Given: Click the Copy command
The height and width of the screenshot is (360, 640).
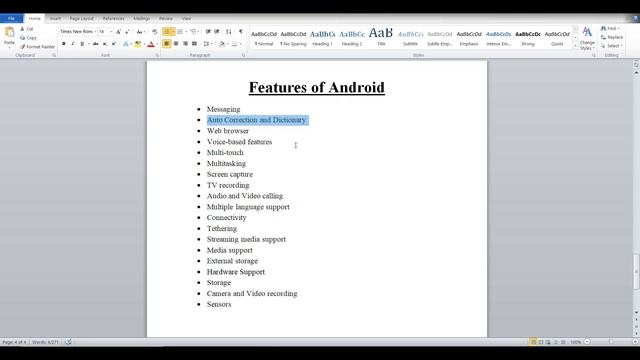Looking at the screenshot, I should tap(28, 38).
